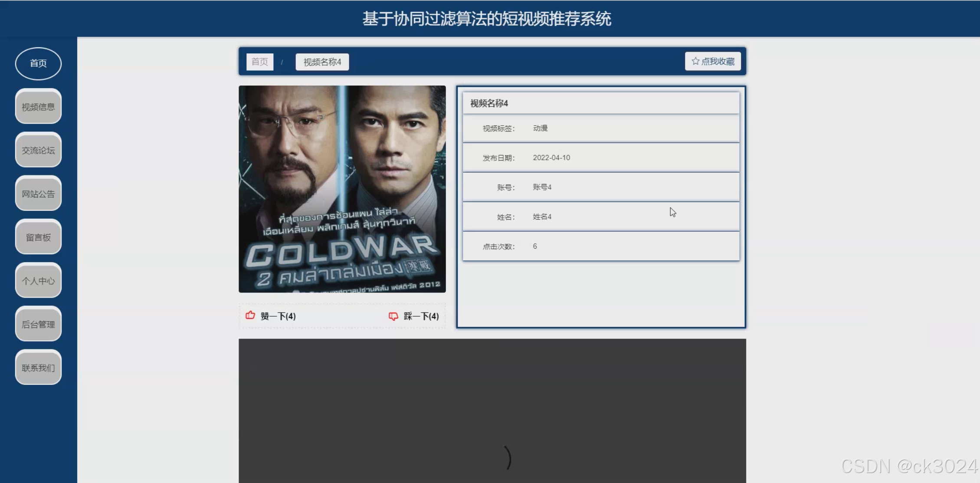Screen dimensions: 980x483
Task: Open 个人中心 from the sidebar
Action: [38, 281]
